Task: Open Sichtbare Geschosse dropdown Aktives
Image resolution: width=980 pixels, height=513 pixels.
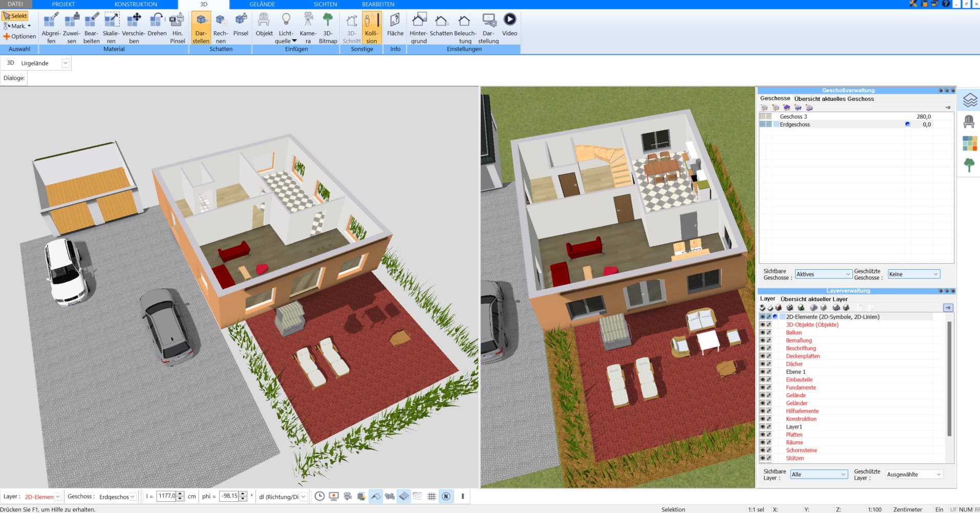Action: pyautogui.click(x=823, y=274)
